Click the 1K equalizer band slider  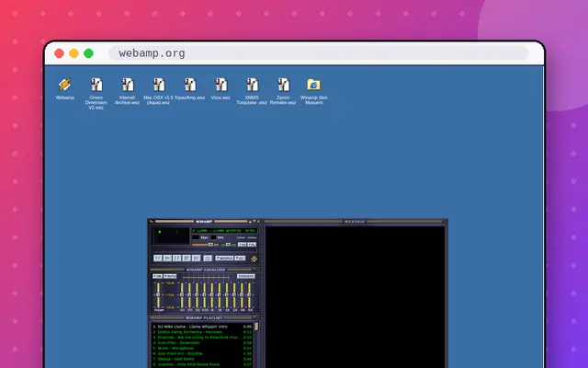click(x=212, y=295)
